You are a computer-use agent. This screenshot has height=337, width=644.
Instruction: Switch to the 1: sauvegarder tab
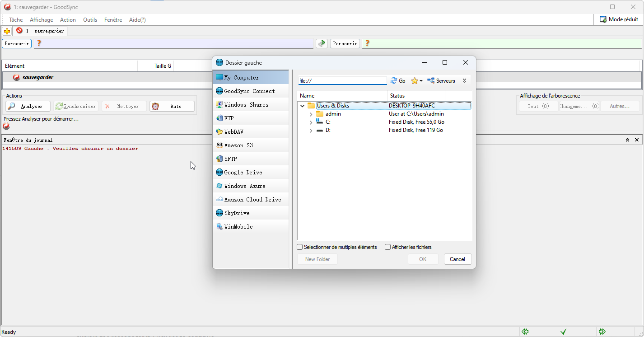point(40,31)
